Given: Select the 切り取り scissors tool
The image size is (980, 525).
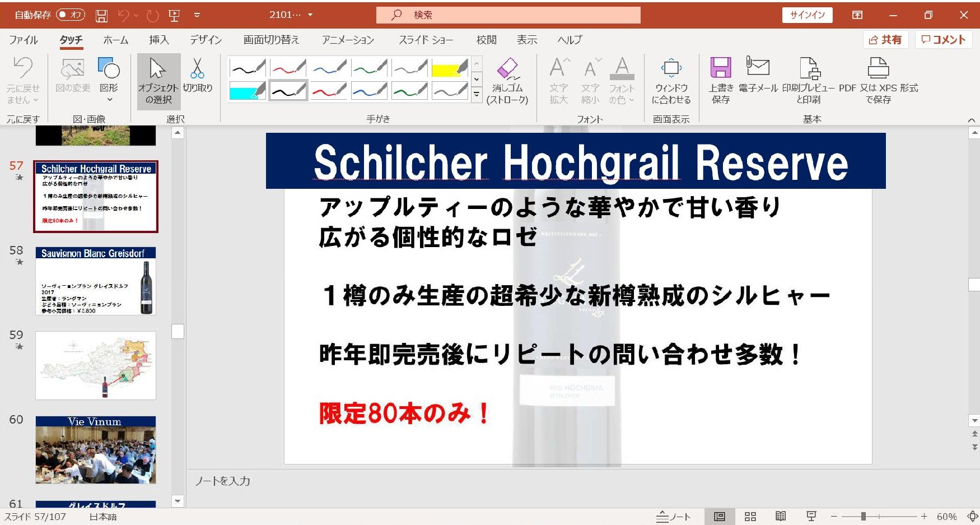Looking at the screenshot, I should click(197, 76).
